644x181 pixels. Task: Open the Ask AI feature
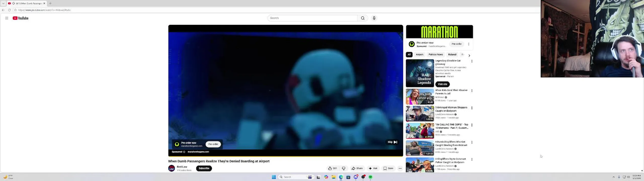373,168
